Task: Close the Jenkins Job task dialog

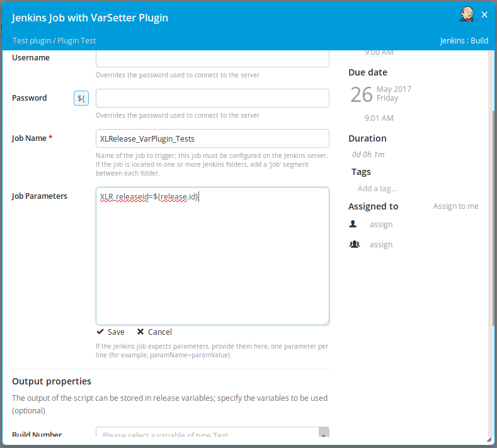Action: tap(484, 14)
